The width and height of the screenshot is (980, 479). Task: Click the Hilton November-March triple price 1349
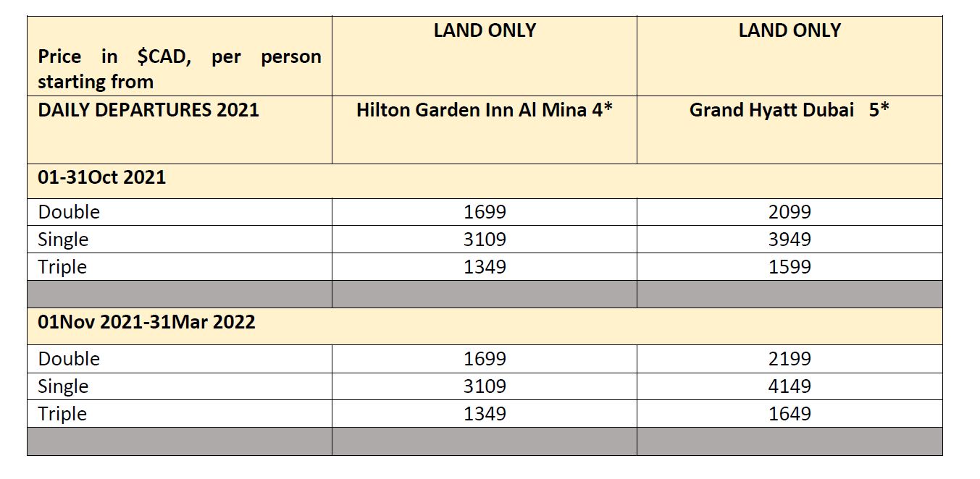click(485, 414)
